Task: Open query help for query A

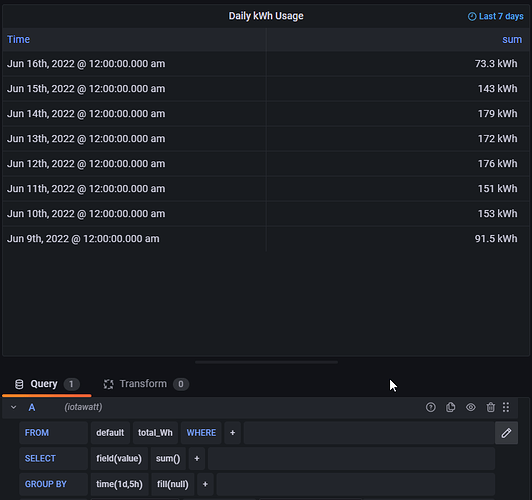Action: point(431,407)
